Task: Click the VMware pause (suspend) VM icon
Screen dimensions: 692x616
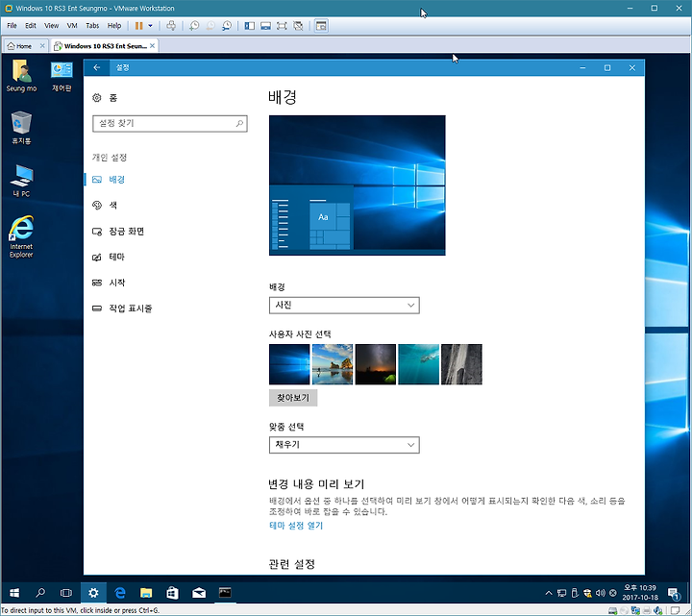Action: pyautogui.click(x=138, y=26)
